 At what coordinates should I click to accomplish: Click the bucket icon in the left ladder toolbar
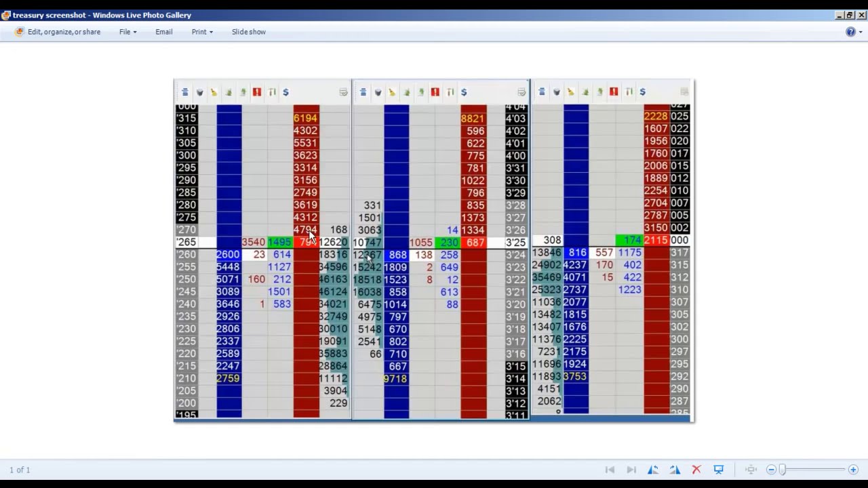199,92
